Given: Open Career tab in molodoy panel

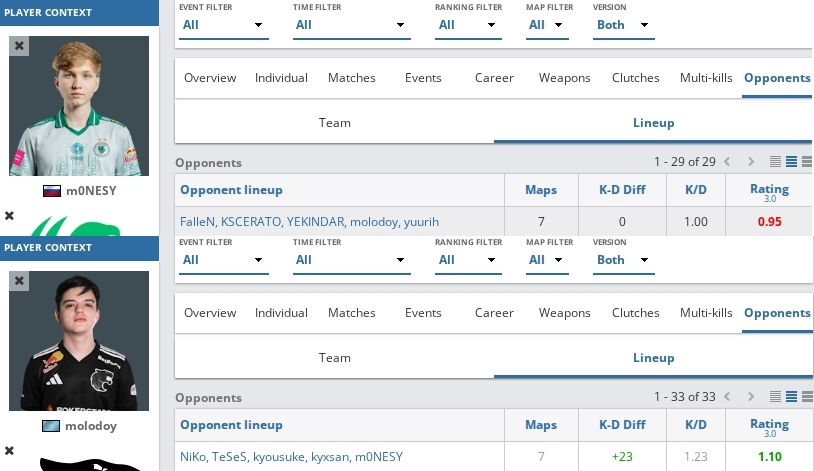Looking at the screenshot, I should (494, 313).
